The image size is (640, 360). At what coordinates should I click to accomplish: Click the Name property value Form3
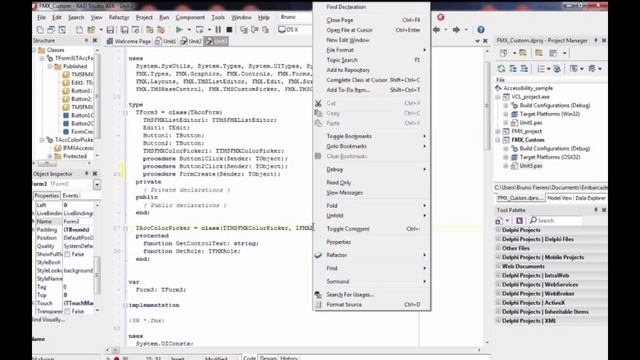pyautogui.click(x=78, y=221)
